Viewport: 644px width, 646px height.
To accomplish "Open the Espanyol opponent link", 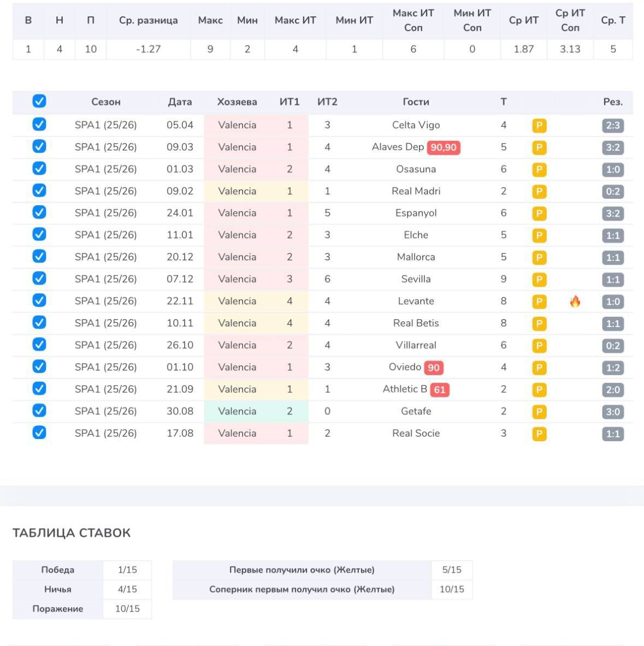I will click(x=416, y=213).
